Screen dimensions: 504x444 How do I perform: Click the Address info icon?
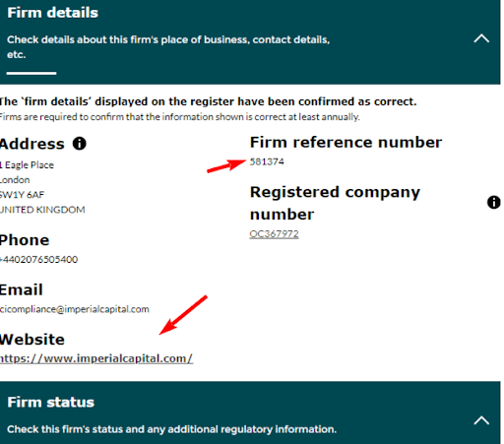click(x=80, y=144)
